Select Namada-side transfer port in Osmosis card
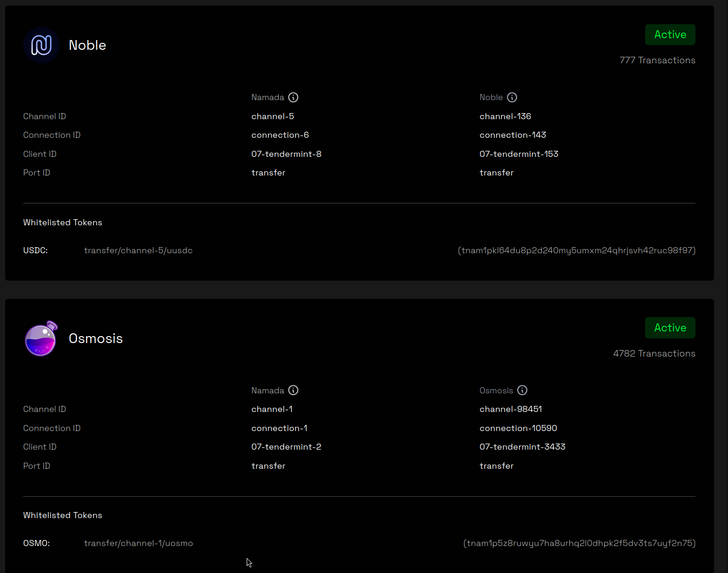The width and height of the screenshot is (728, 573). pyautogui.click(x=268, y=466)
